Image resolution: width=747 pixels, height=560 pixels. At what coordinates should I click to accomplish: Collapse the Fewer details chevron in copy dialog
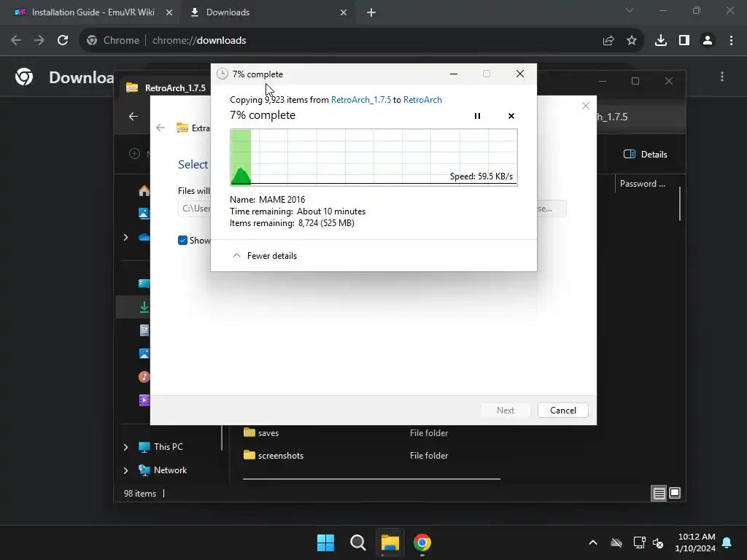point(236,256)
